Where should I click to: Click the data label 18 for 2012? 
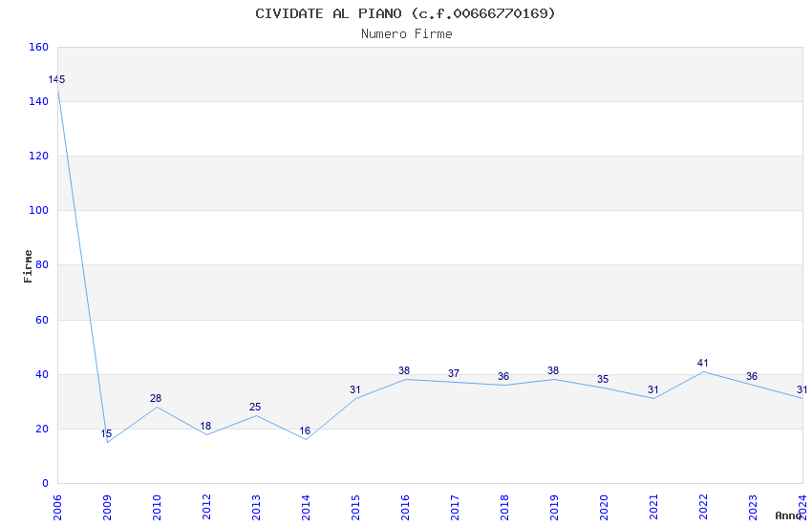(x=205, y=426)
